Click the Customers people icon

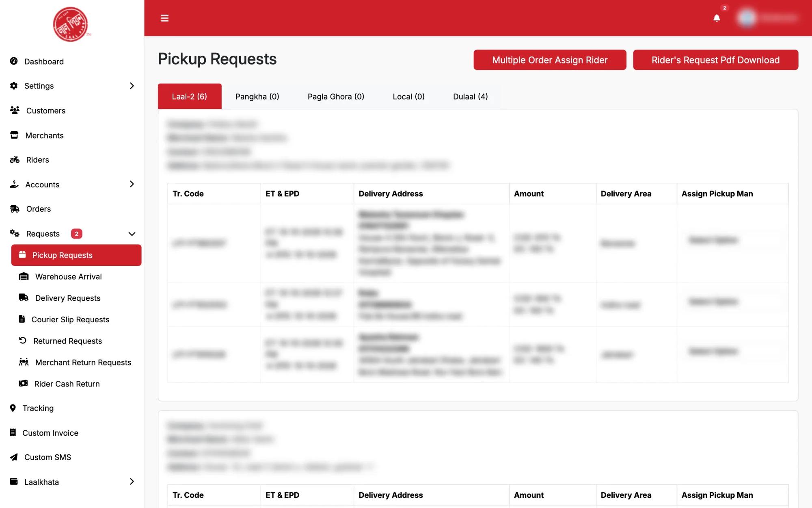(x=15, y=110)
